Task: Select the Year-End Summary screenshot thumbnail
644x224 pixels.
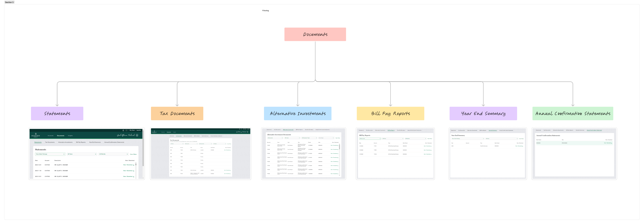Action: [x=488, y=154]
